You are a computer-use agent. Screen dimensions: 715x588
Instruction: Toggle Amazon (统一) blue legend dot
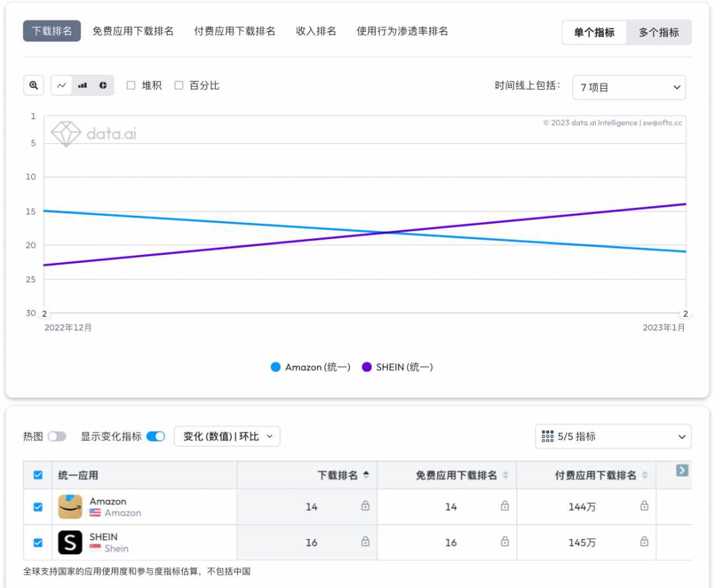(276, 367)
